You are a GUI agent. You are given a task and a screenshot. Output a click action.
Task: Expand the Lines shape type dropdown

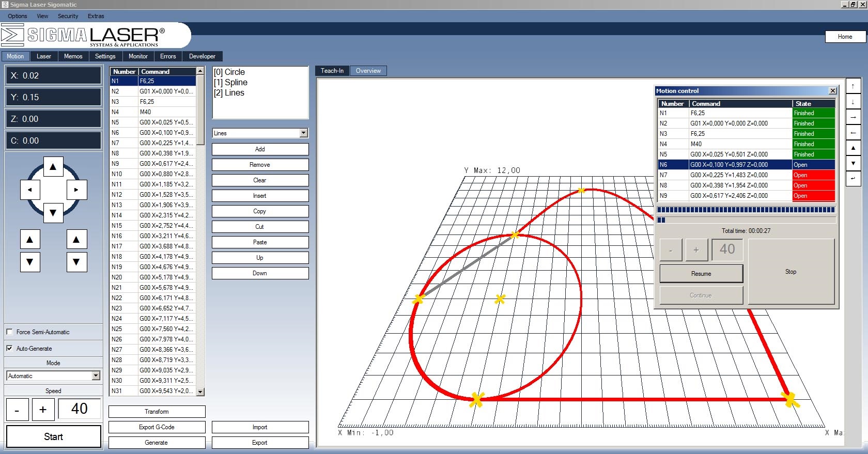tap(303, 133)
